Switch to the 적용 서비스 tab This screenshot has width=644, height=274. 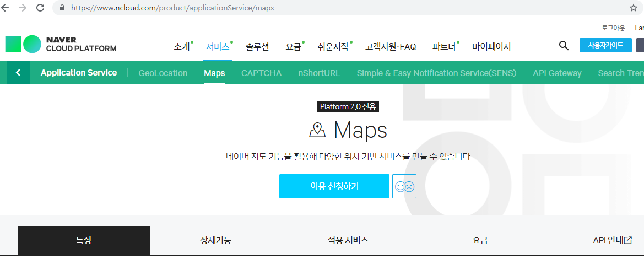(x=348, y=240)
